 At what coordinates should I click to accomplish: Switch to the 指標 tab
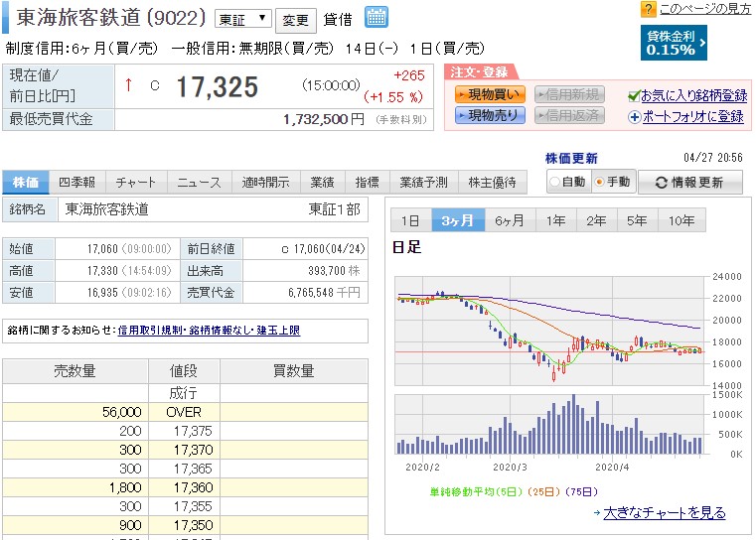click(367, 182)
